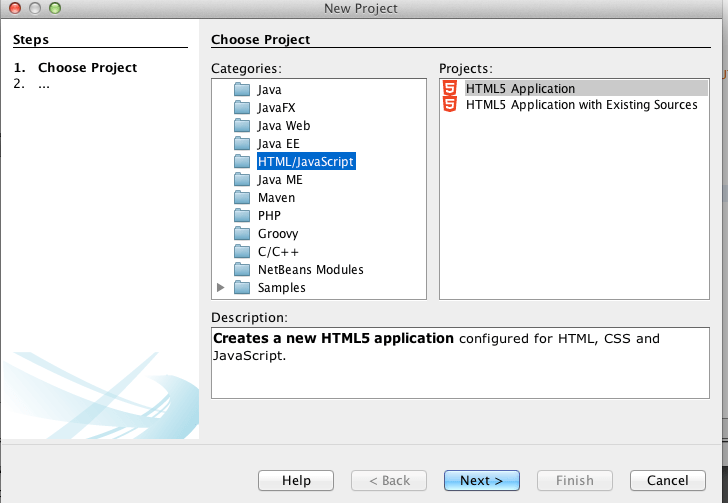
Task: Click the JavaFX folder icon
Action: (242, 107)
